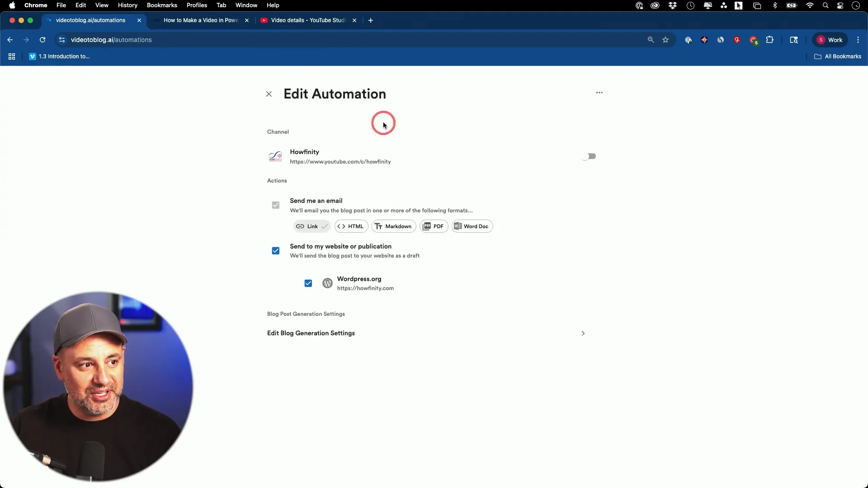Open the zoom magnifier in address bar
Screen dimensions: 868x488
click(x=651, y=40)
